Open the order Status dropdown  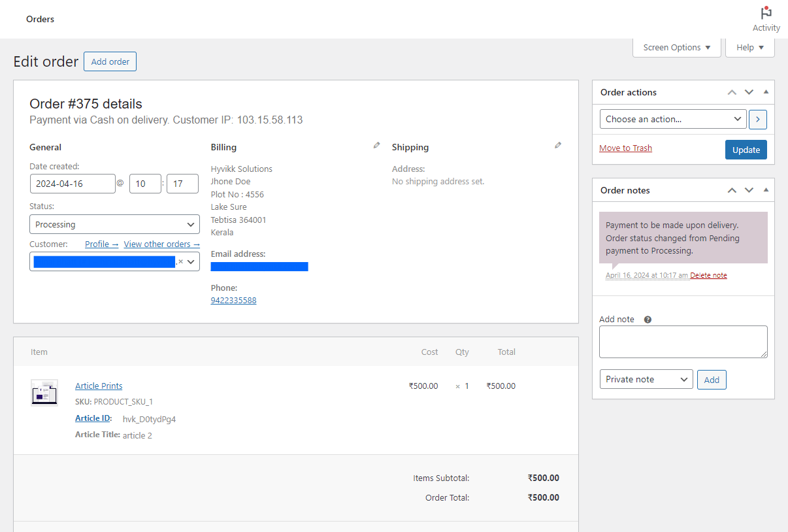pyautogui.click(x=114, y=224)
